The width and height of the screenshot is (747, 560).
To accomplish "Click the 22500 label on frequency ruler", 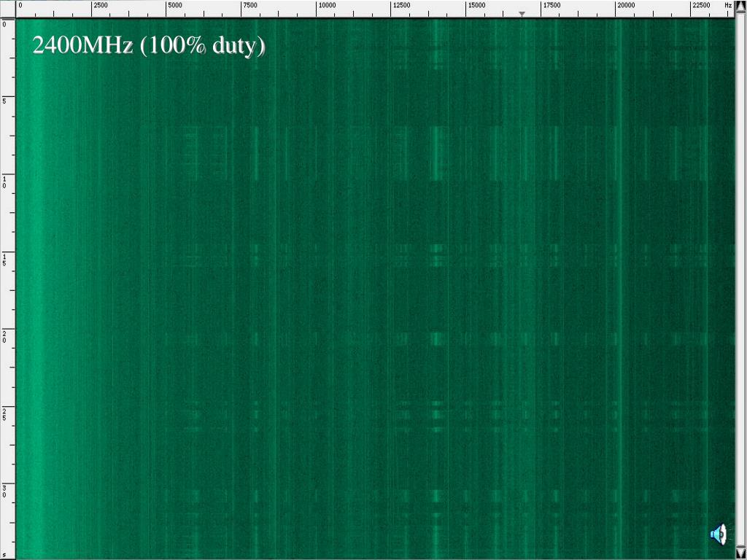I will click(701, 5).
